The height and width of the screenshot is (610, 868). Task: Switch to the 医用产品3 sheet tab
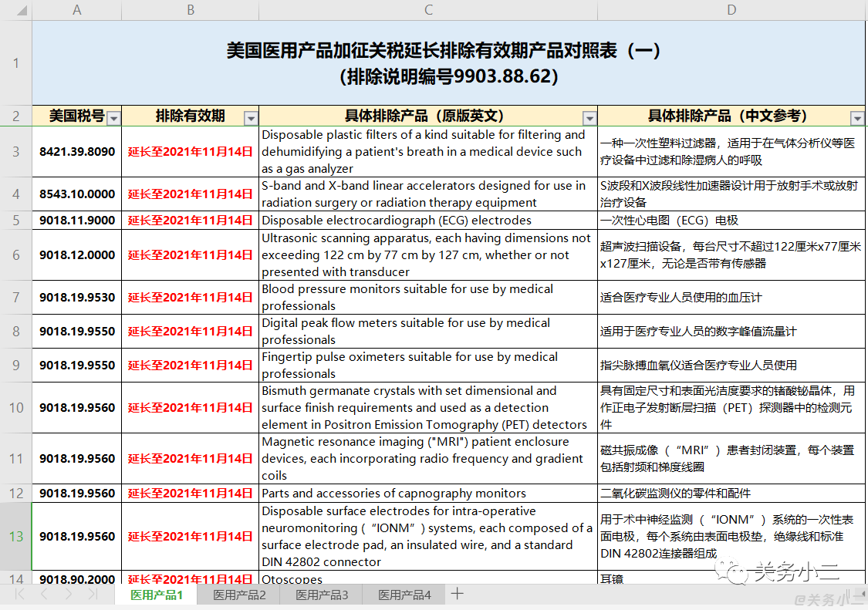click(x=322, y=595)
